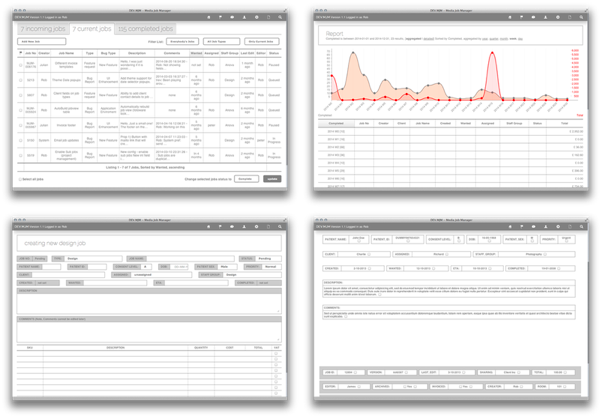
Task: Click the home icon in the Report window
Action: click(509, 18)
